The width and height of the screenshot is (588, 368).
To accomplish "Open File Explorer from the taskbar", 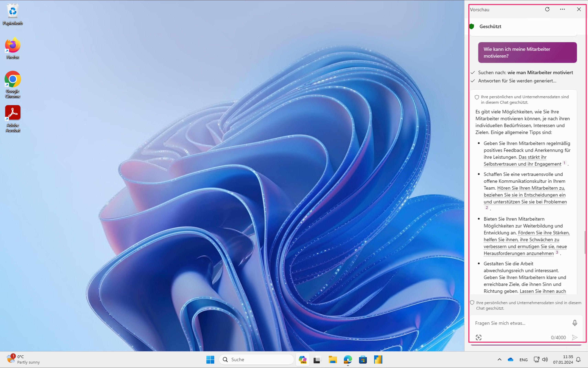I will (333, 359).
